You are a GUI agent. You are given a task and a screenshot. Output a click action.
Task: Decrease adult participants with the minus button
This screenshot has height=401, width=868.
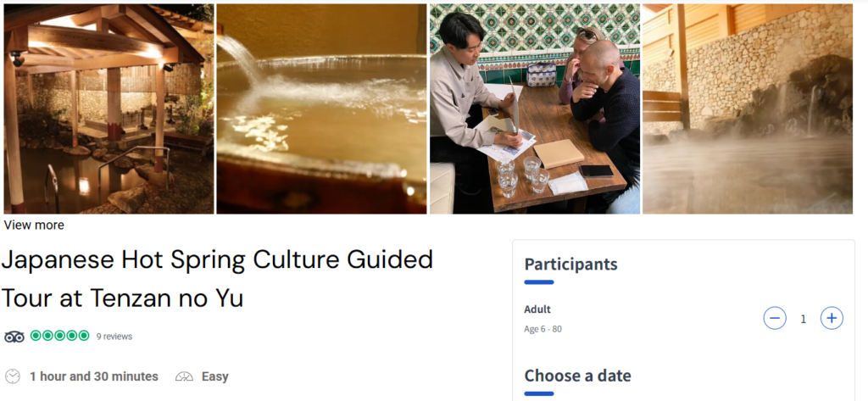[775, 319]
